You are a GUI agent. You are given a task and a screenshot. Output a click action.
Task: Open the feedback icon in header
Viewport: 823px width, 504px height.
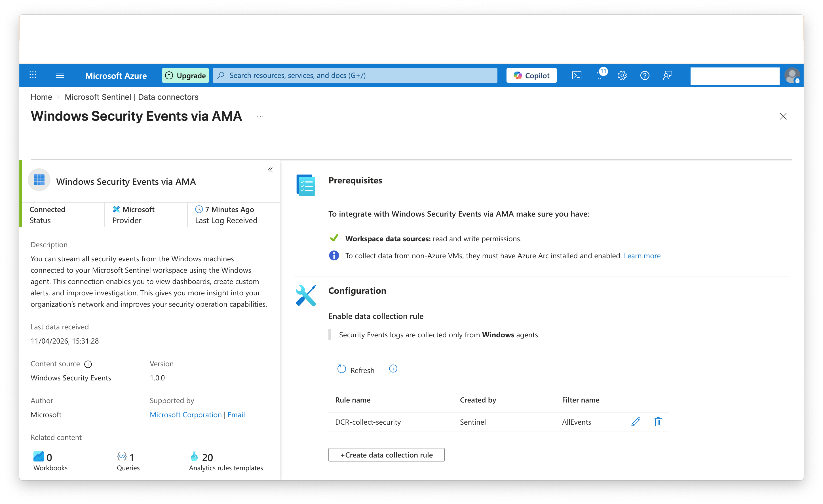coord(667,75)
